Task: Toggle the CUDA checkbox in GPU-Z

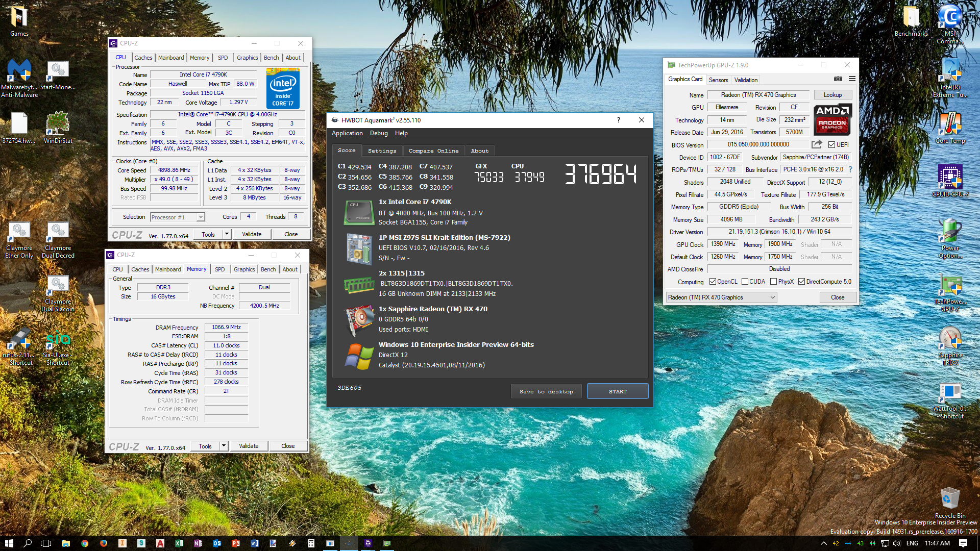Action: [745, 282]
